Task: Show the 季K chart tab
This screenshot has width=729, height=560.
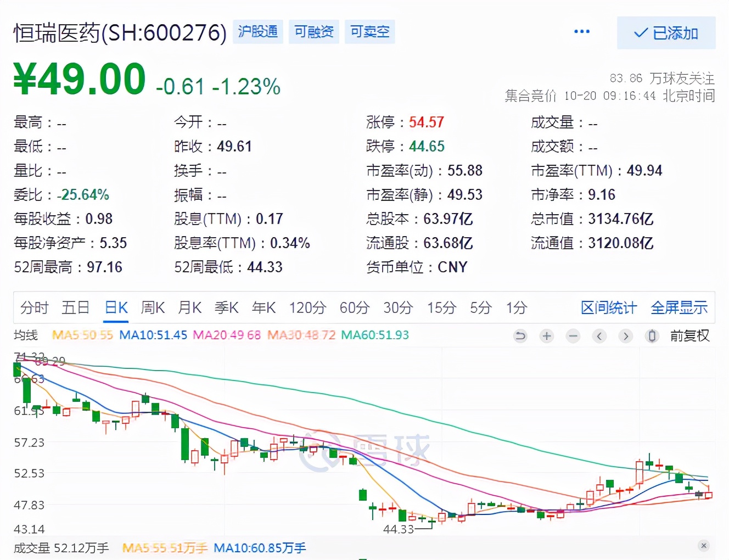Action: [x=227, y=307]
